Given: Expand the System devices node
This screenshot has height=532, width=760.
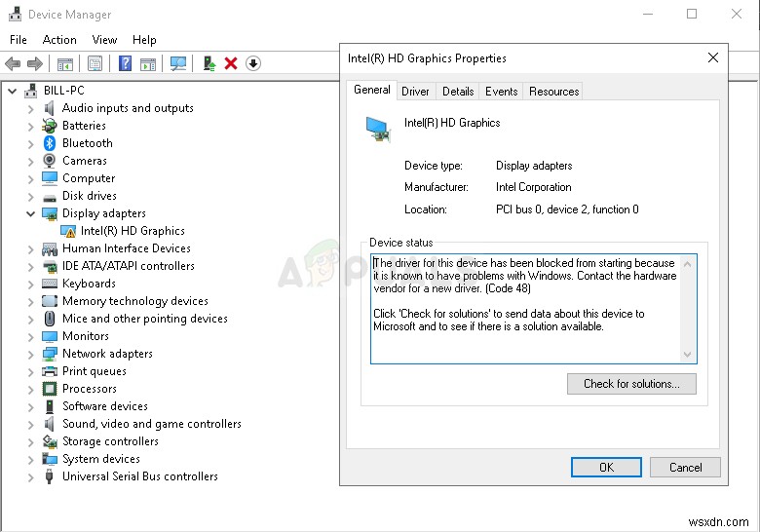Looking at the screenshot, I should (30, 459).
